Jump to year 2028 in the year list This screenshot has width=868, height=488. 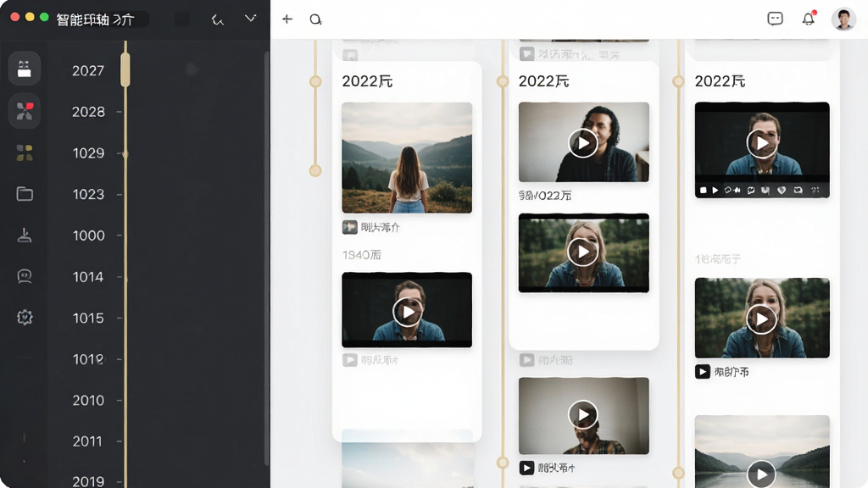pos(88,112)
